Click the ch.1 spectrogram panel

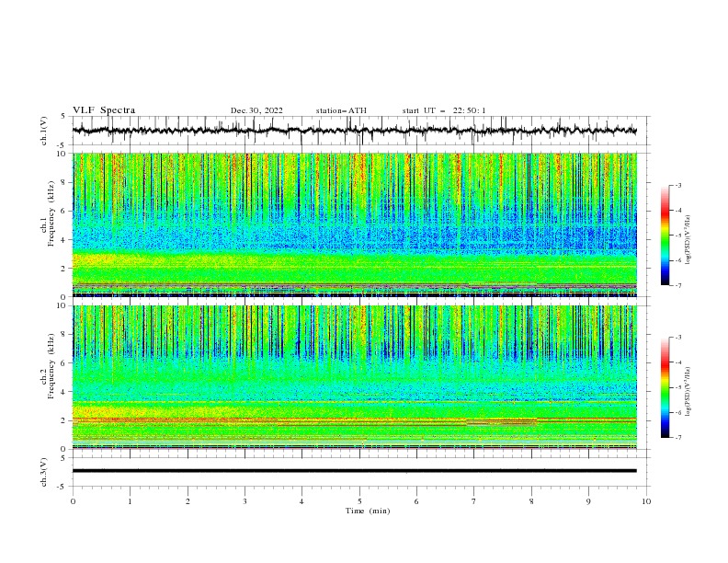[354, 224]
